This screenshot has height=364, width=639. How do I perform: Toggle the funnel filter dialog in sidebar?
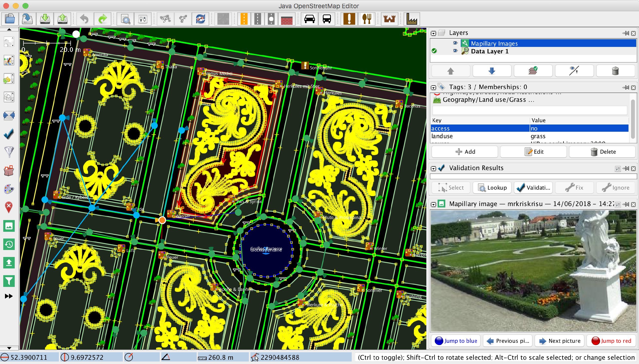(9, 152)
